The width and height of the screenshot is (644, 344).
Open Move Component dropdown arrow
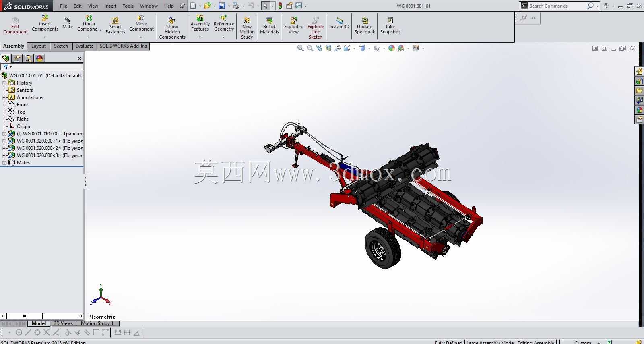coord(141,37)
